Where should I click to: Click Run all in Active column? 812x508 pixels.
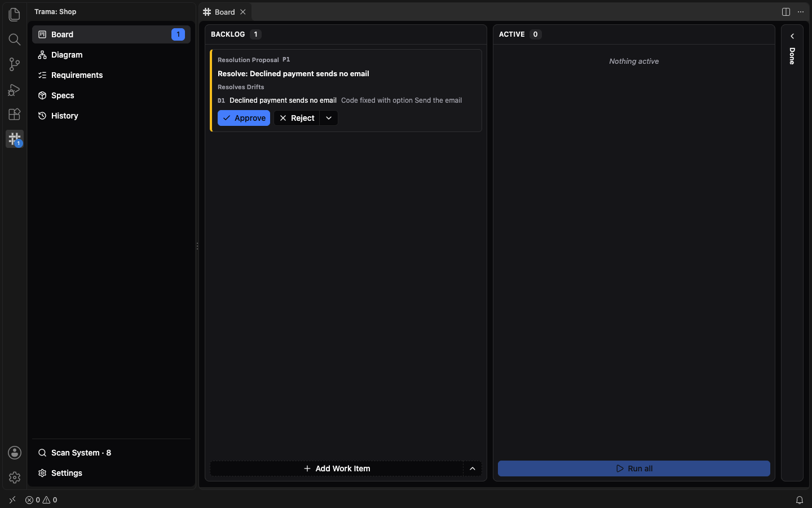634,468
